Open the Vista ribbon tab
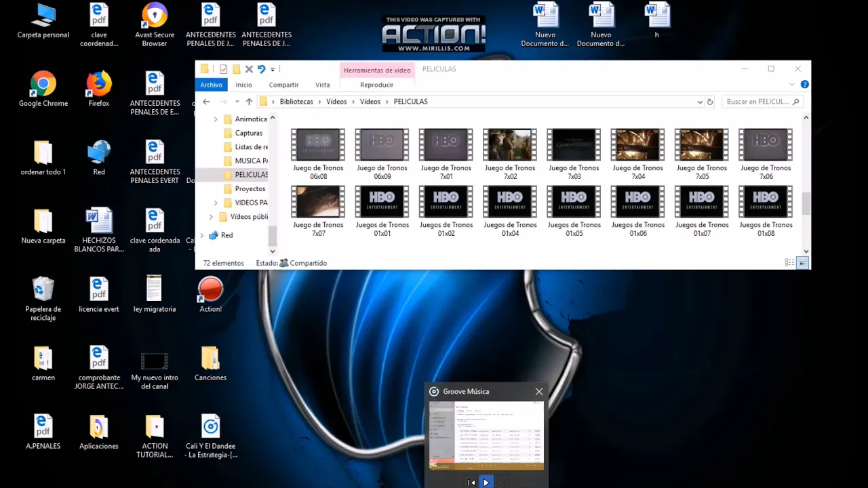The image size is (868, 488). coord(323,85)
